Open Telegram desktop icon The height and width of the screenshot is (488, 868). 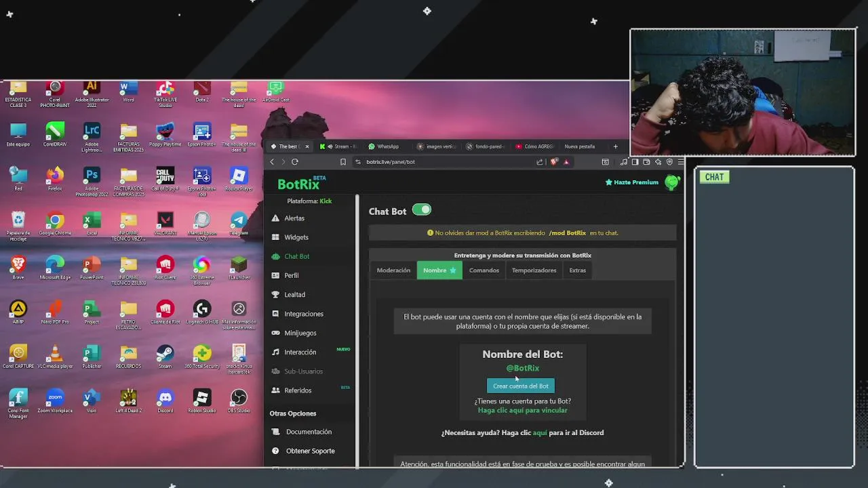(238, 224)
